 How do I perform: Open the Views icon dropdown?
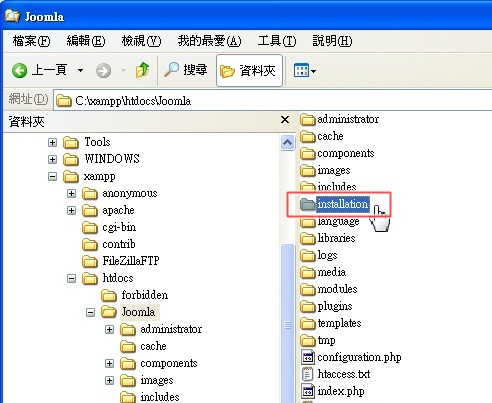(x=305, y=71)
